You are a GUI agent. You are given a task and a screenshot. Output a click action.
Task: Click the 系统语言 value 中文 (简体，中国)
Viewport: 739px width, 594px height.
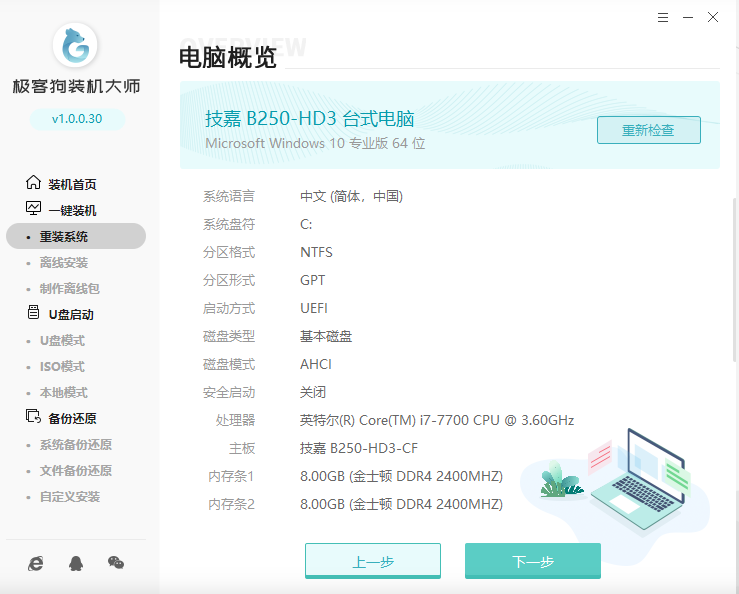[352, 196]
